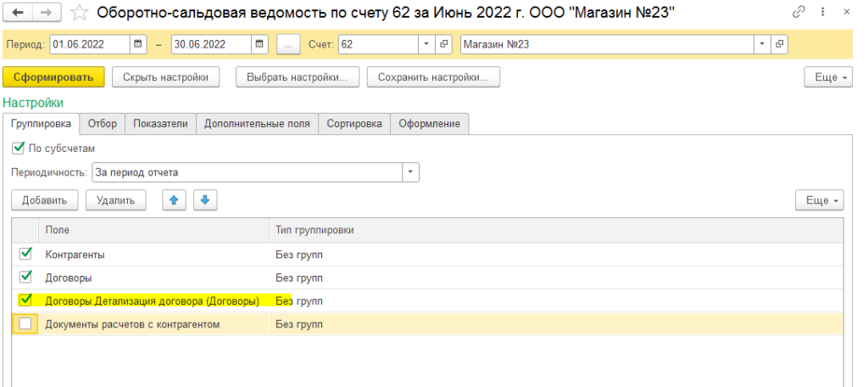This screenshot has height=387, width=868.
Task: Open the Оформление tab
Action: 430,124
